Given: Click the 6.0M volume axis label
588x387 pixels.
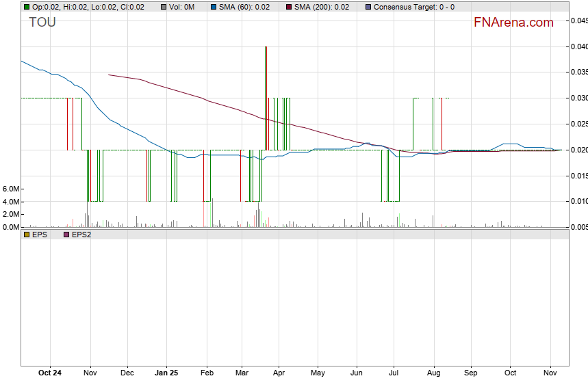Looking at the screenshot, I should 12,189.
